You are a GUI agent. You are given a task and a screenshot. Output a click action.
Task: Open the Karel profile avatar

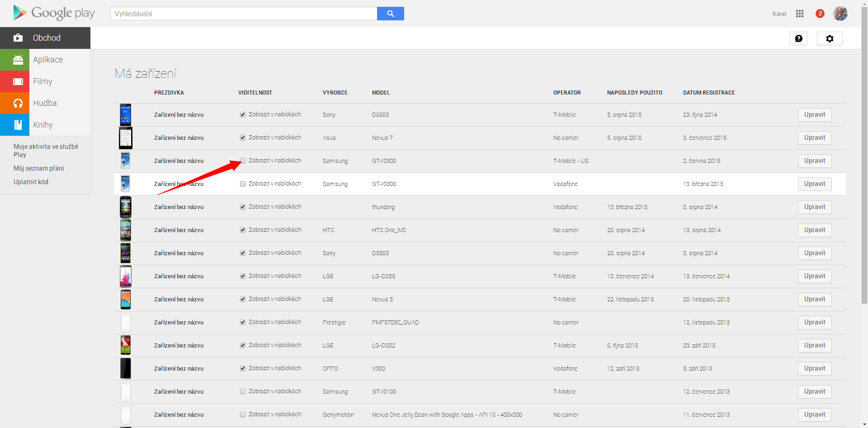[840, 14]
